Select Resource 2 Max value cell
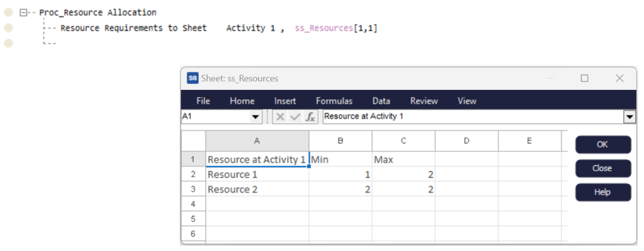This screenshot has height=251, width=644. 403,189
